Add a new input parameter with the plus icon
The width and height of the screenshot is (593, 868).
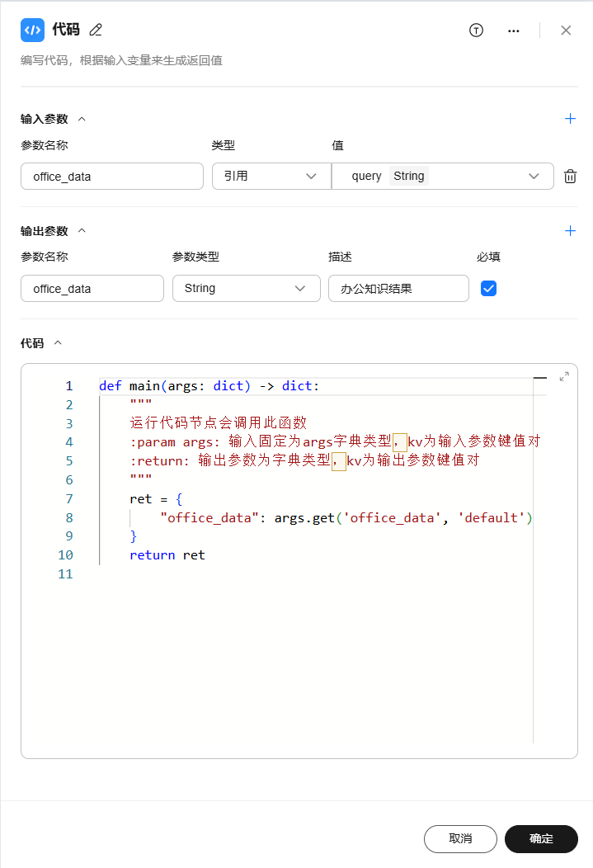(571, 119)
